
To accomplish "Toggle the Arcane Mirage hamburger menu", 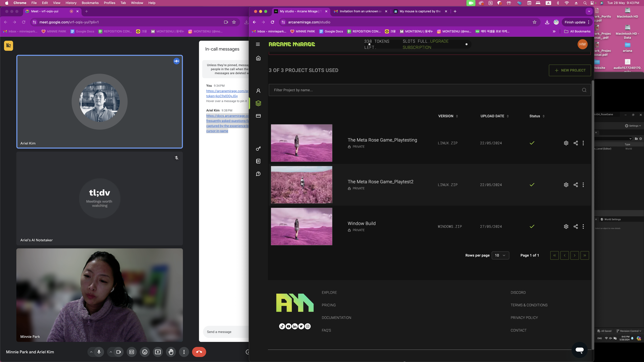I will 258,44.
